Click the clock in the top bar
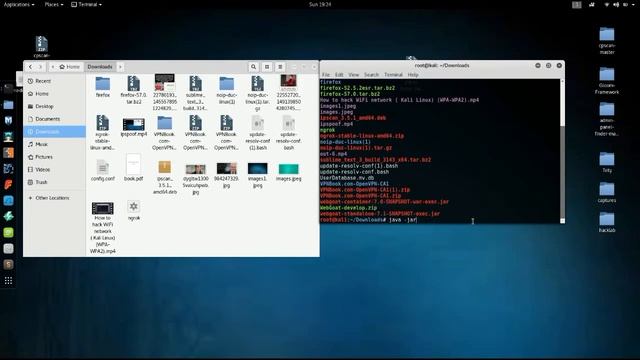Viewport: 640px width, 360px height. click(320, 4)
